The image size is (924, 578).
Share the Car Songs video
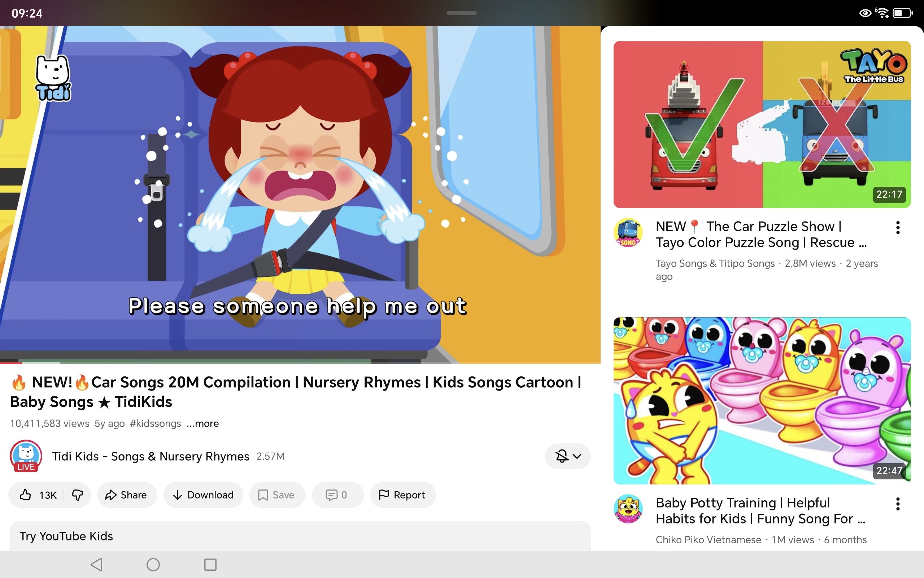(127, 495)
